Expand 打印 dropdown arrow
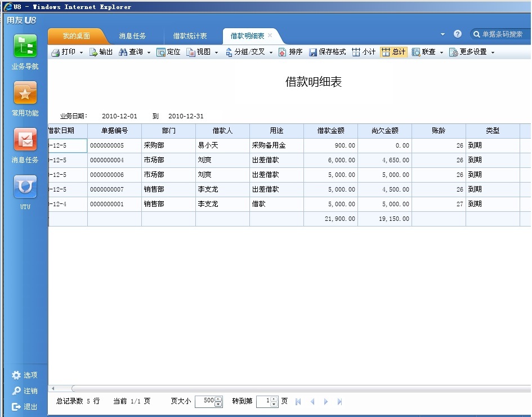The height and width of the screenshot is (417, 532). click(81, 52)
